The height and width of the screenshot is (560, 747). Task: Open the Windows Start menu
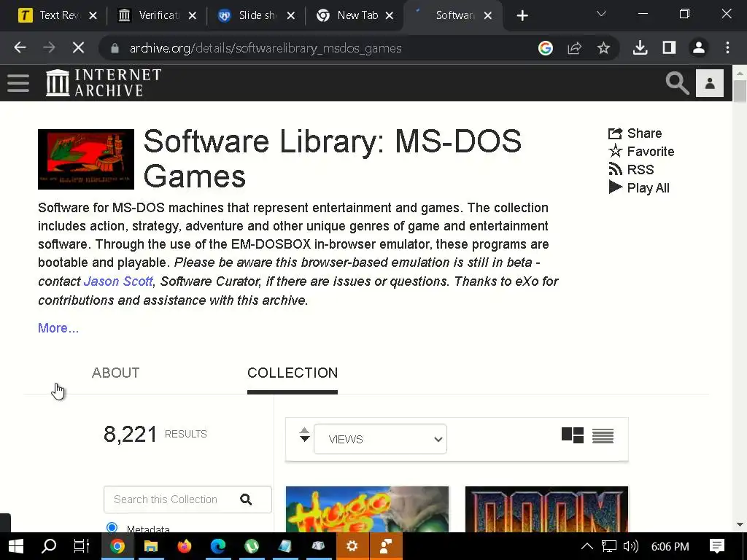(15, 546)
